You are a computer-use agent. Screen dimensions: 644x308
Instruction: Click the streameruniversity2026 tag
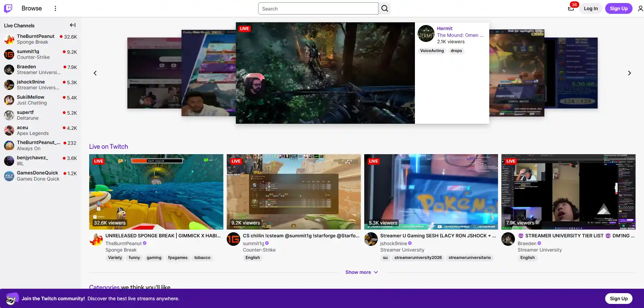pyautogui.click(x=418, y=258)
